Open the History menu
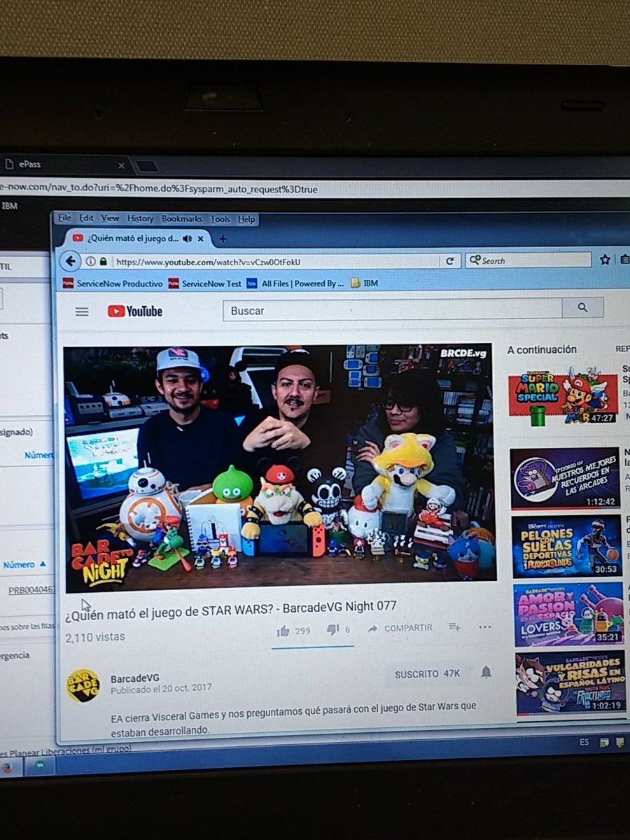 141,218
